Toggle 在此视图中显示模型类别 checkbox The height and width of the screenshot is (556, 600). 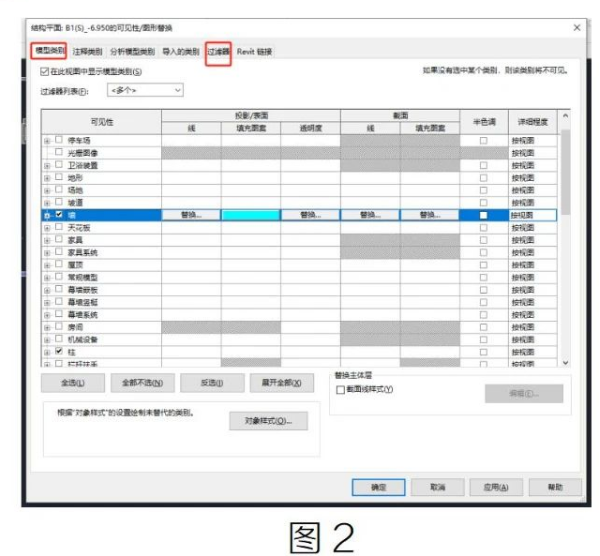pyautogui.click(x=44, y=72)
